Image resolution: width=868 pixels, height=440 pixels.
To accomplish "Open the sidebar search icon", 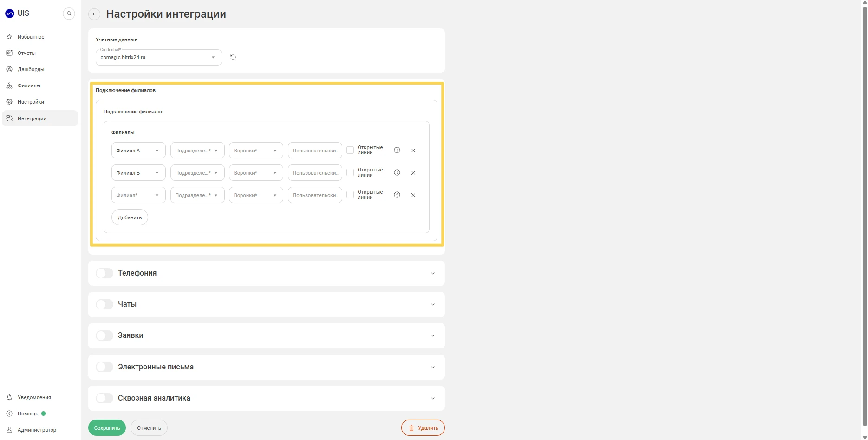I will (x=69, y=13).
